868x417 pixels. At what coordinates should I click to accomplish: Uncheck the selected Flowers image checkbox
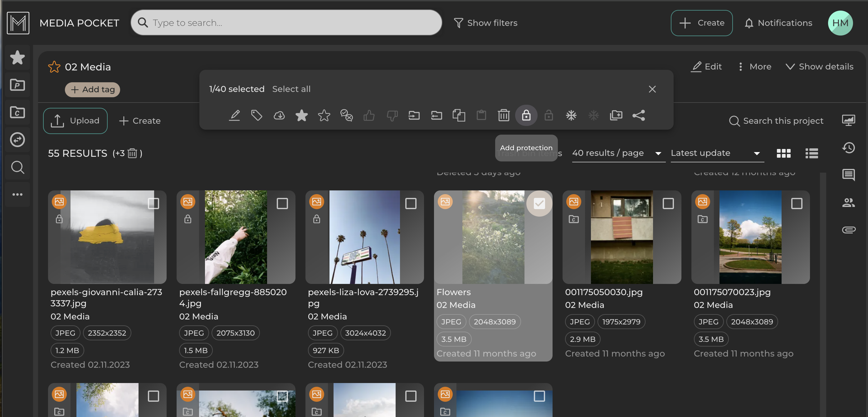pyautogui.click(x=539, y=203)
